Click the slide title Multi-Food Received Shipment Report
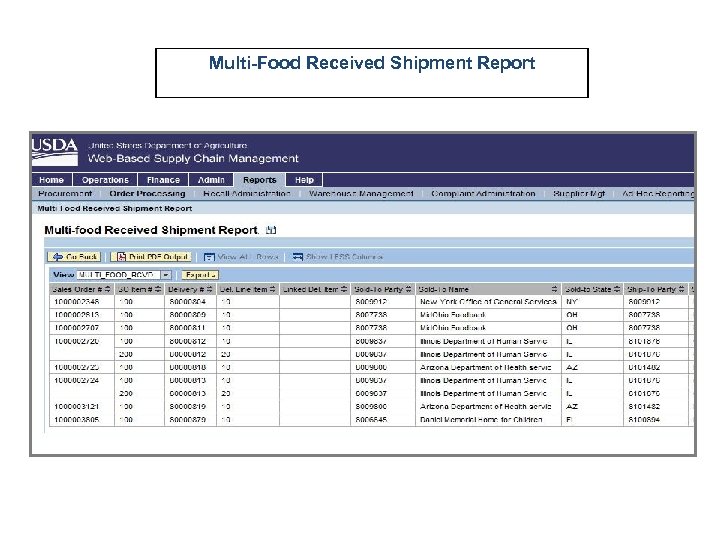 tap(372, 63)
